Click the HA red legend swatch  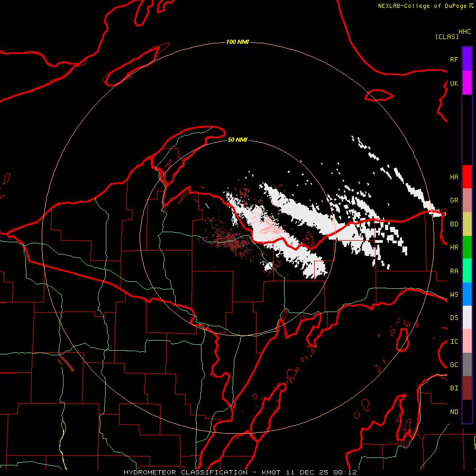tap(467, 177)
